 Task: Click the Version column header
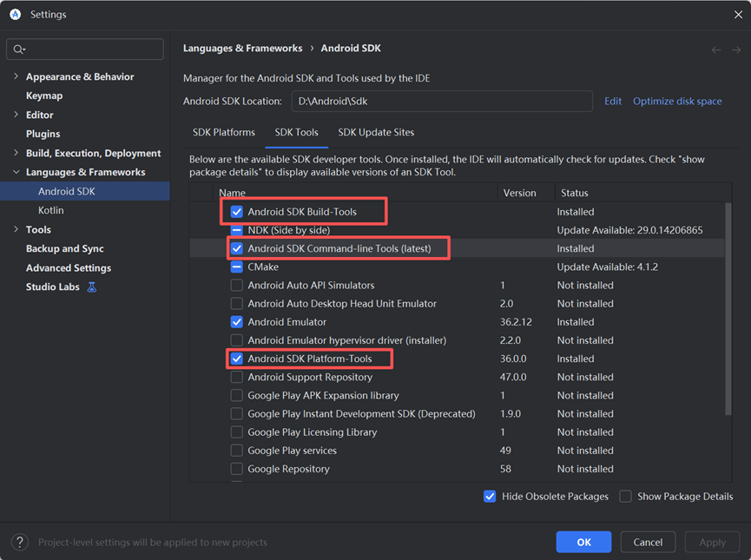pos(519,193)
